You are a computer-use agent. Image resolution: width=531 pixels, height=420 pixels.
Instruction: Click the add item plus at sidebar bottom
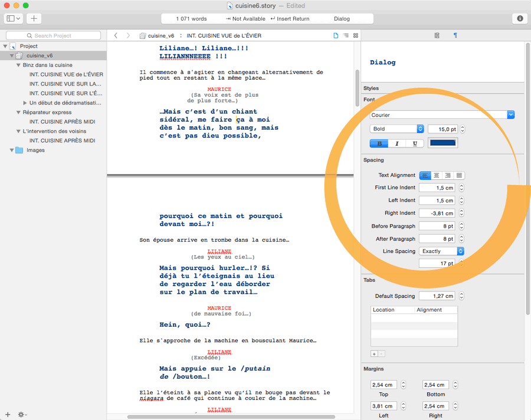pyautogui.click(x=8, y=415)
